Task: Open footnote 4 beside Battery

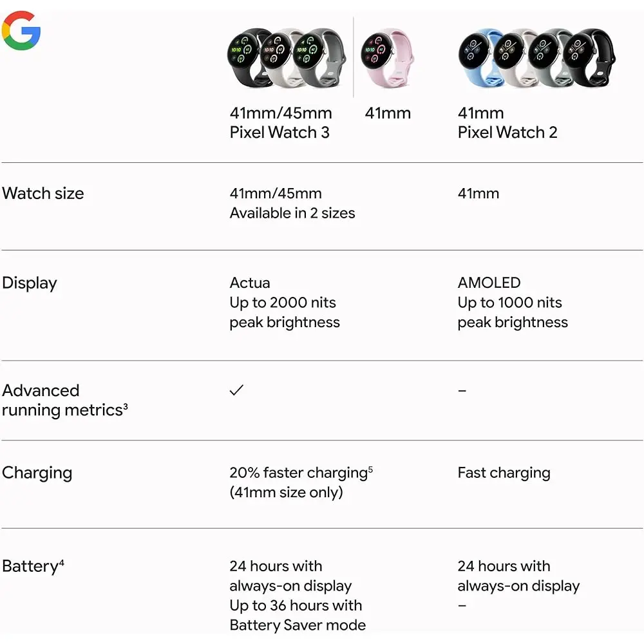Action: click(x=61, y=563)
